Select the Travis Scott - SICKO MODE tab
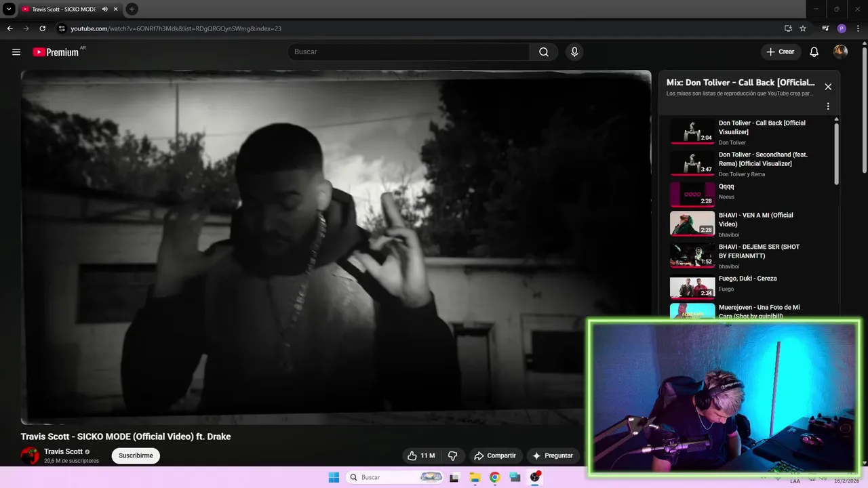The width and height of the screenshot is (868, 488). [64, 9]
